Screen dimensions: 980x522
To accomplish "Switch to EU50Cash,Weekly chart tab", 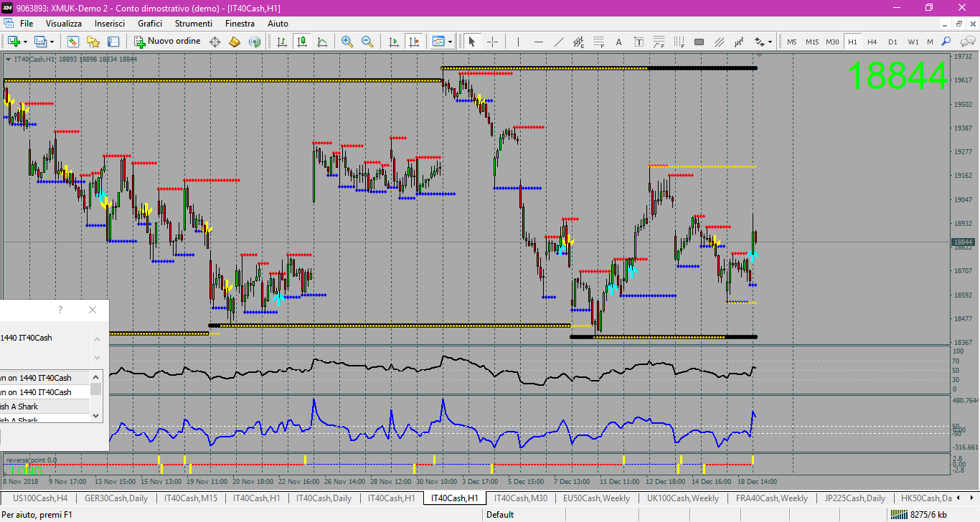I will (x=596, y=498).
